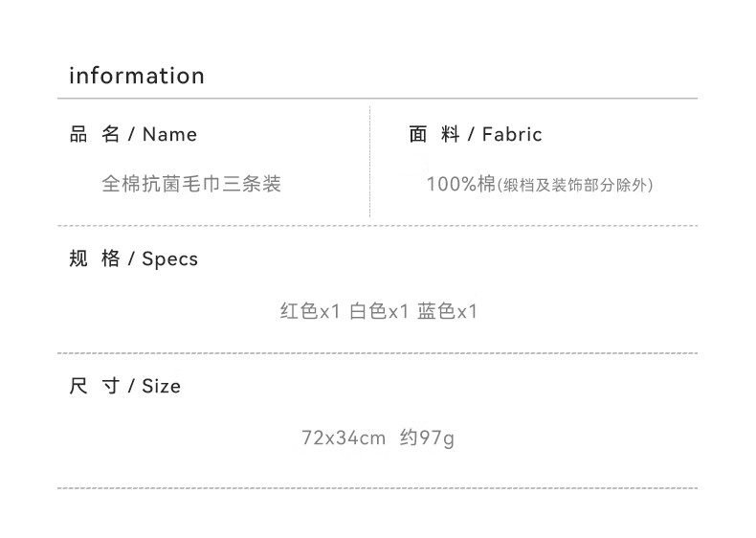
Task: Select the blue option 蓝色x1
Action: coord(447,311)
